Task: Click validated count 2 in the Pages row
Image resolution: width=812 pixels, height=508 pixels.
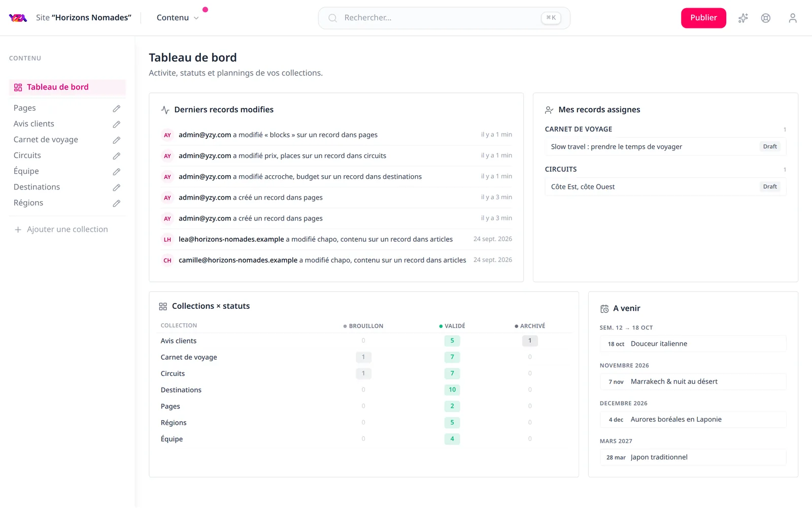Action: point(452,406)
